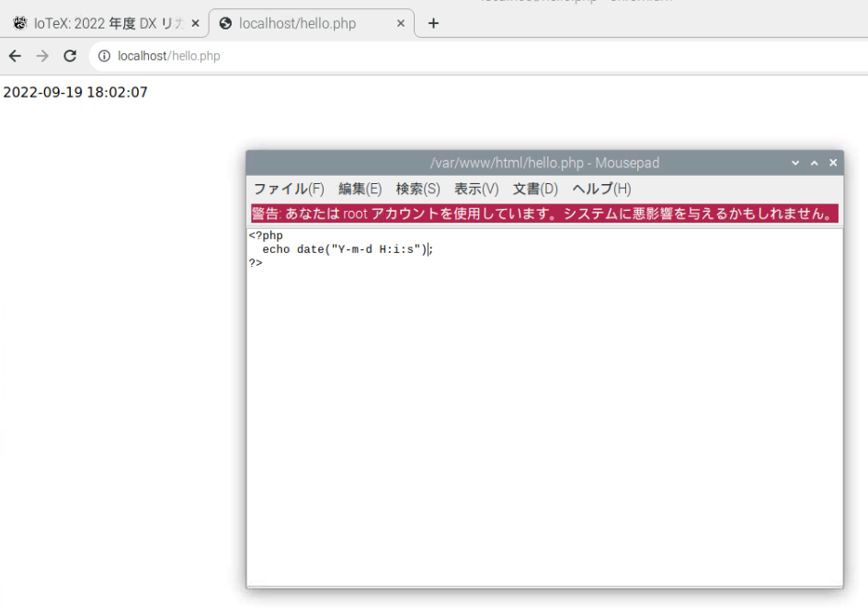The height and width of the screenshot is (611, 868).
Task: Open the 表示(V) menu
Action: point(475,189)
